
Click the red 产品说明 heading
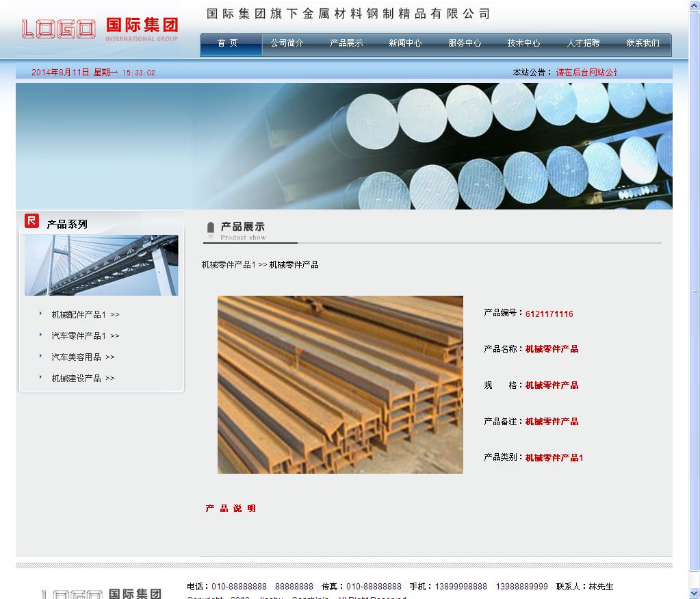tap(231, 509)
